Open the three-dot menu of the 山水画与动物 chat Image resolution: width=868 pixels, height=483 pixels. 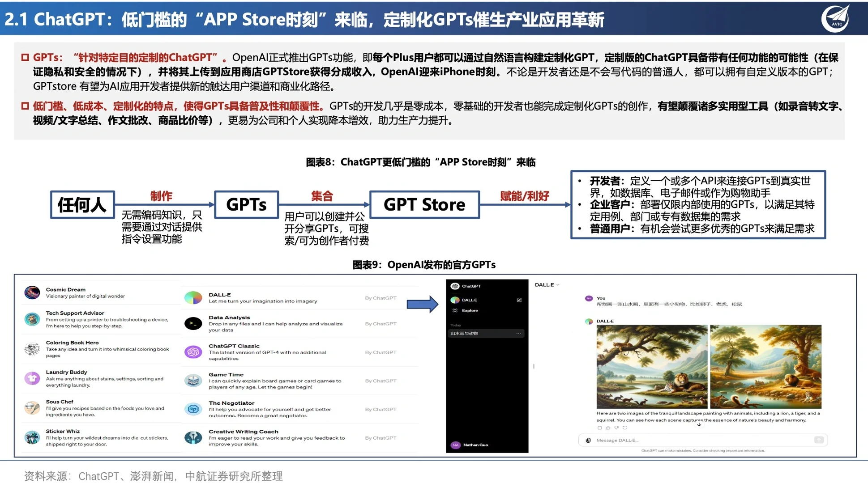click(518, 334)
